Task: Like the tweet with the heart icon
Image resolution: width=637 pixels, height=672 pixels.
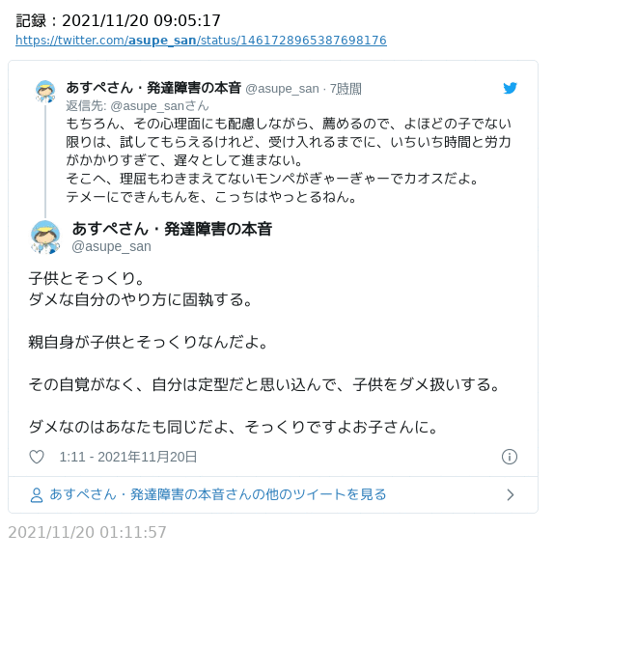Action: [x=37, y=457]
